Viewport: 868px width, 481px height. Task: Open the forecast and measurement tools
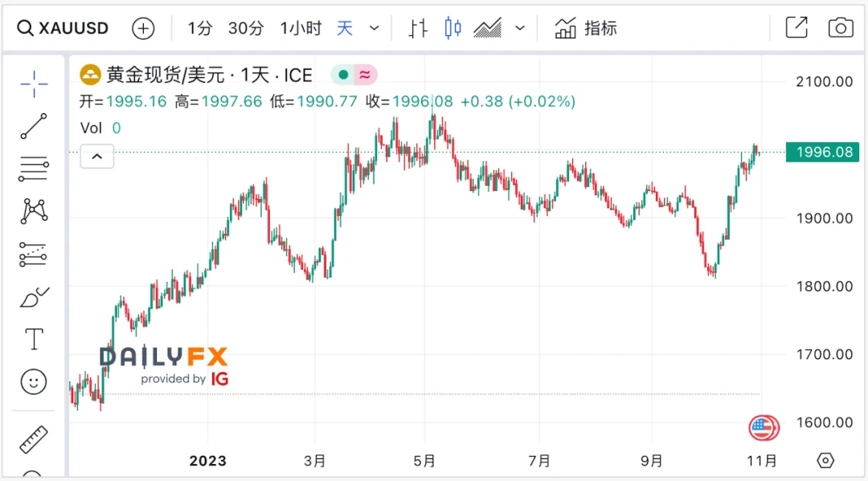click(x=34, y=255)
